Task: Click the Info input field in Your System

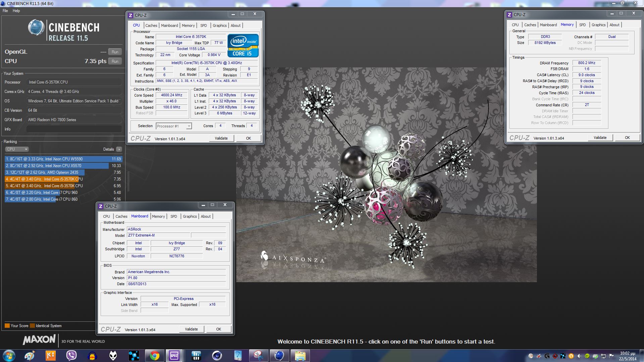Action: [74, 129]
